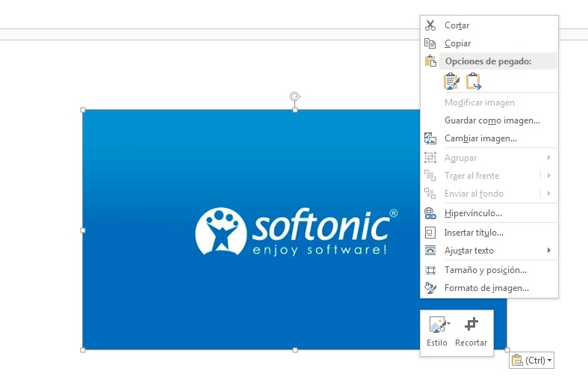Click Cortar text in context menu

[457, 25]
